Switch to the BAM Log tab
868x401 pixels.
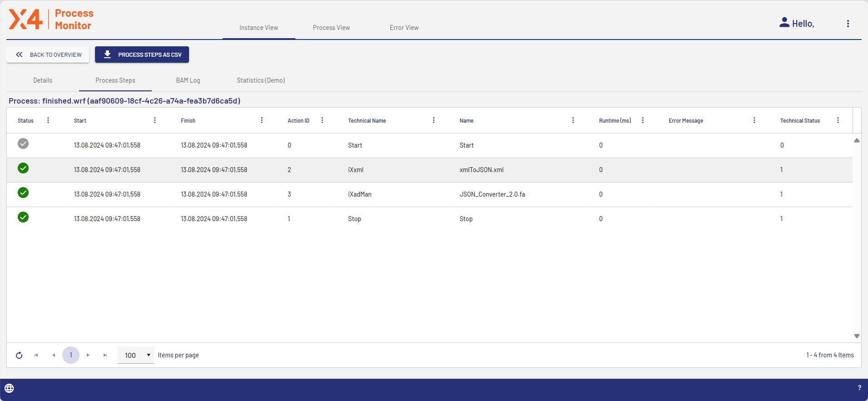[188, 80]
